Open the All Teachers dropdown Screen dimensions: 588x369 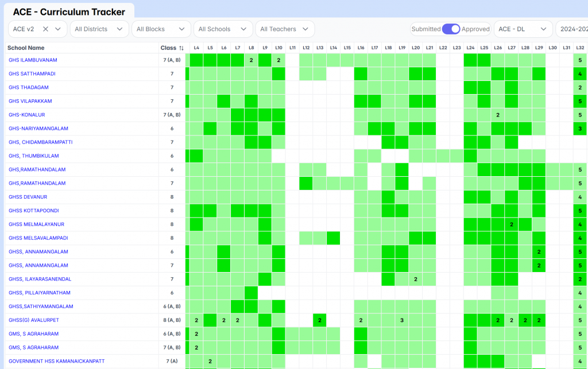tap(284, 29)
